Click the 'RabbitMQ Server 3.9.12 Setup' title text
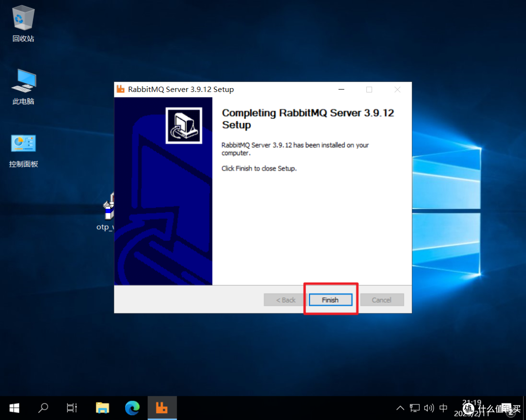526x420 pixels. point(181,90)
